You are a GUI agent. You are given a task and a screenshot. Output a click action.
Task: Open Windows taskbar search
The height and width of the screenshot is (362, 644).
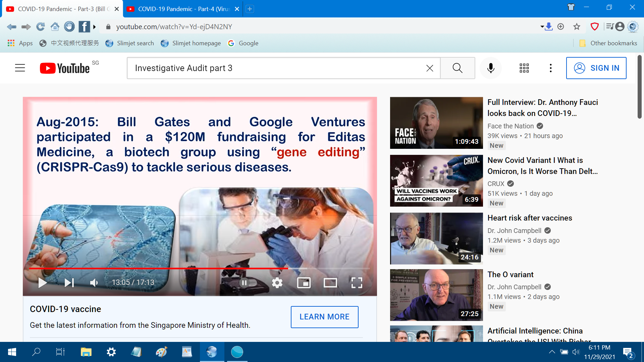pyautogui.click(x=36, y=352)
